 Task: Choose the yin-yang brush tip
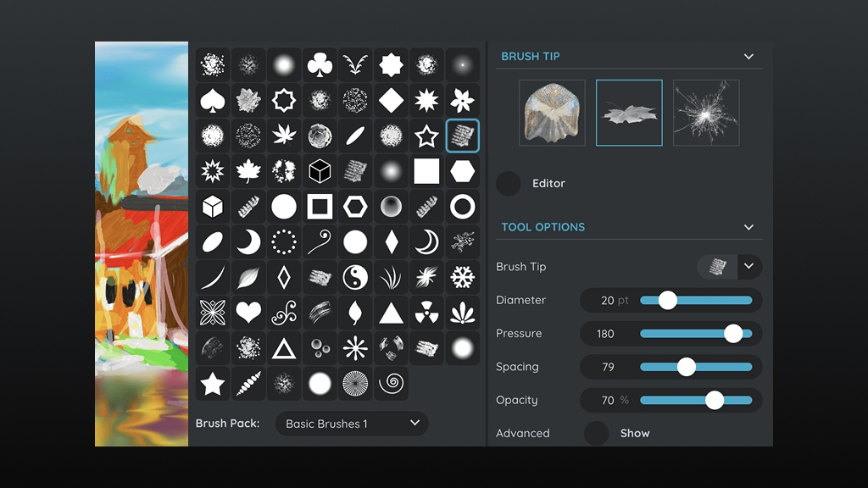(355, 277)
